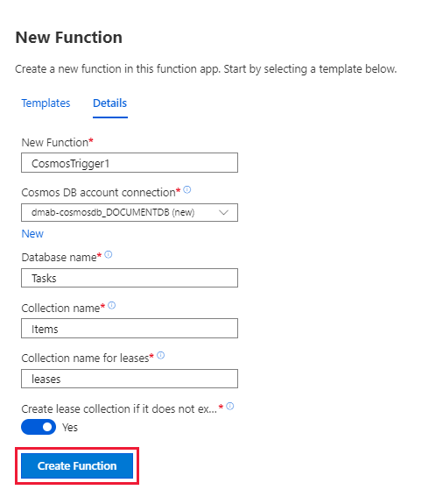Select the Details tab

tap(109, 103)
